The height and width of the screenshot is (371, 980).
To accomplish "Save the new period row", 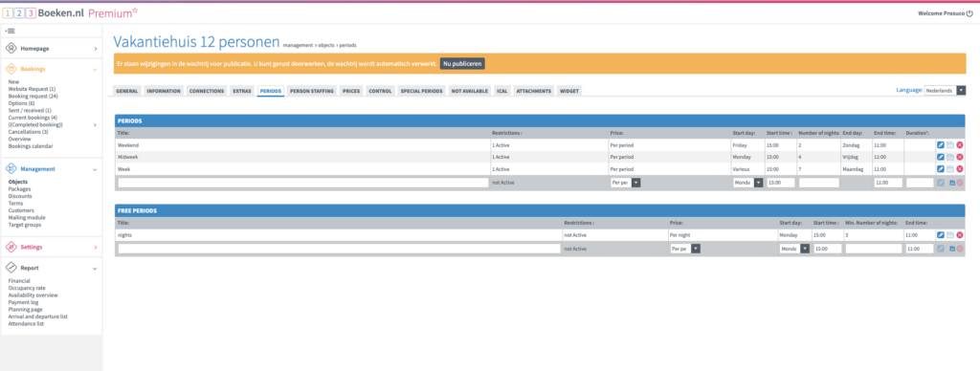I will (x=952, y=183).
